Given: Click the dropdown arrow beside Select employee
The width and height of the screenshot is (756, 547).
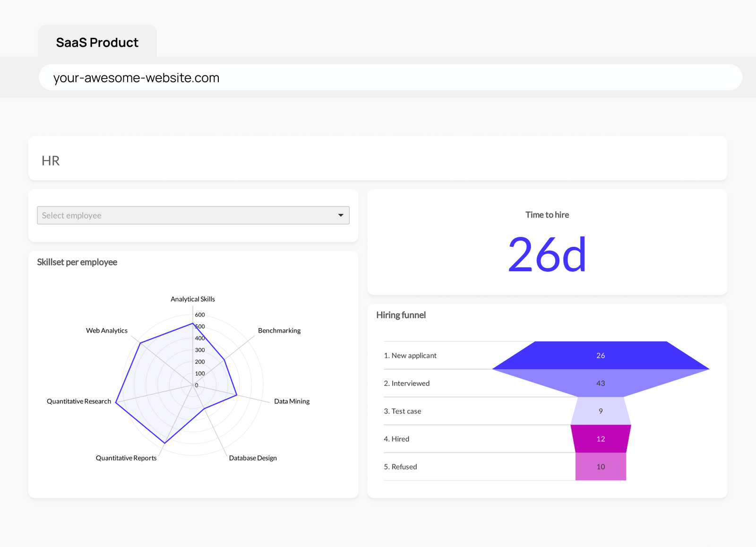Looking at the screenshot, I should point(341,215).
